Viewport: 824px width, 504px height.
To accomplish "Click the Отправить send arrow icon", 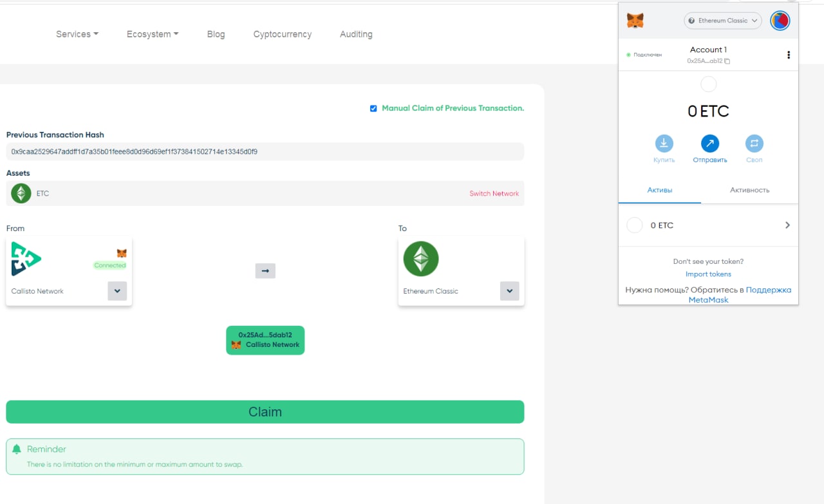I will (x=710, y=143).
